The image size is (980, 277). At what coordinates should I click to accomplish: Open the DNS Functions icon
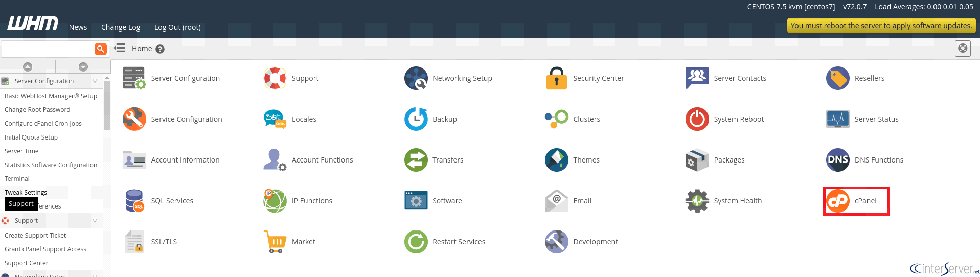[838, 160]
